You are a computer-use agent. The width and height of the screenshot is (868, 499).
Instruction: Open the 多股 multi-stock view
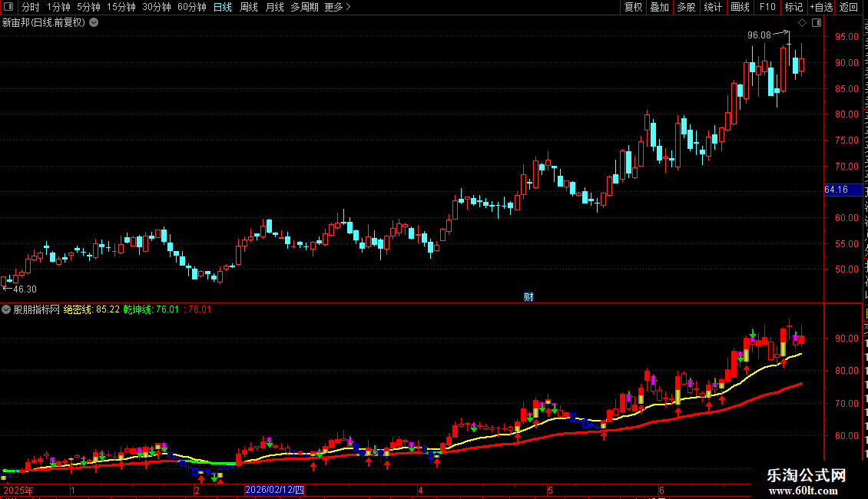[x=686, y=7]
